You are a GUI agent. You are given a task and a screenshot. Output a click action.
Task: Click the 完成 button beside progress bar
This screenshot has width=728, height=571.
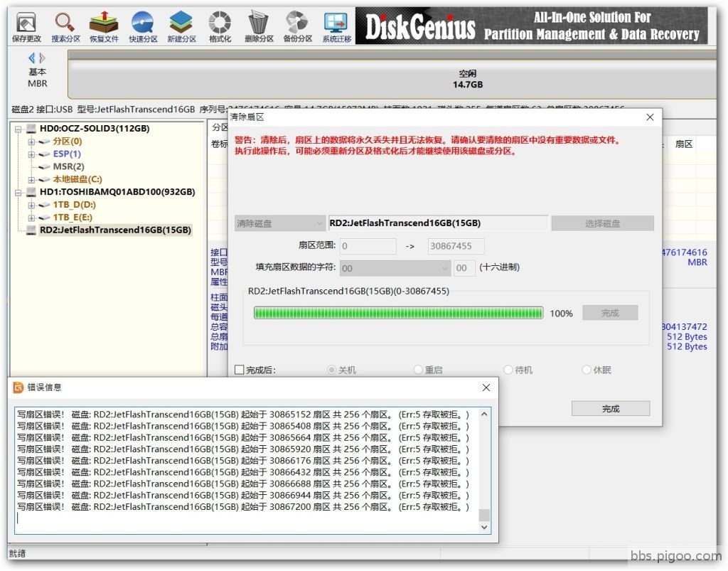click(610, 313)
